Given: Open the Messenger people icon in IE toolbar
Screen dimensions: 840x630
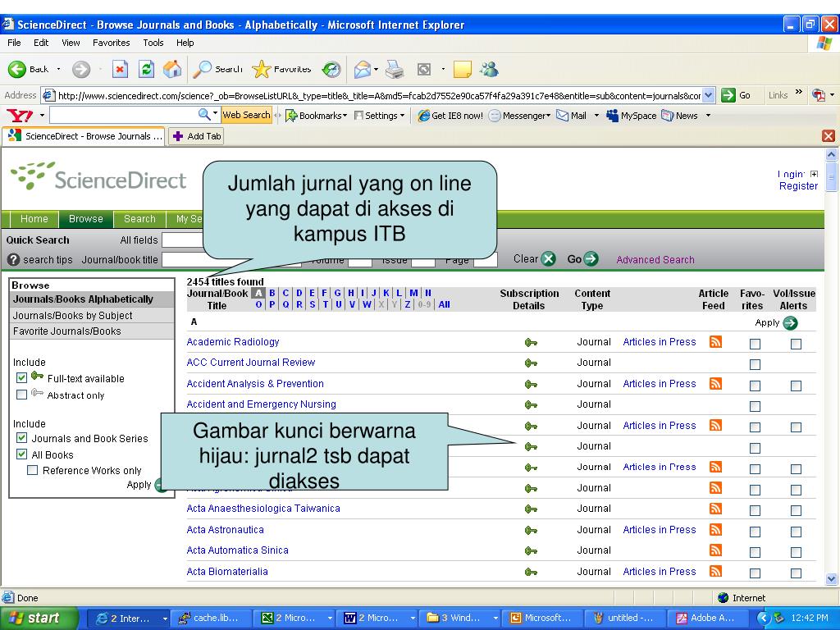Looking at the screenshot, I should point(490,69).
